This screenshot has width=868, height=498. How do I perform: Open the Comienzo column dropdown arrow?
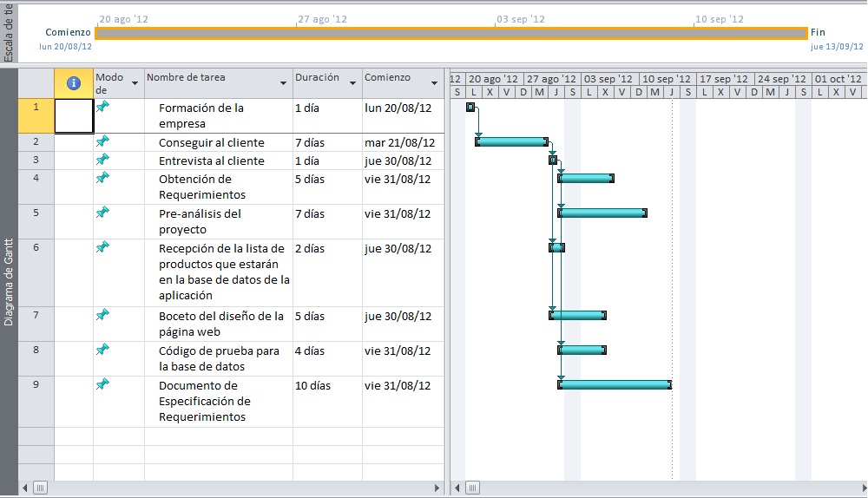tap(435, 83)
